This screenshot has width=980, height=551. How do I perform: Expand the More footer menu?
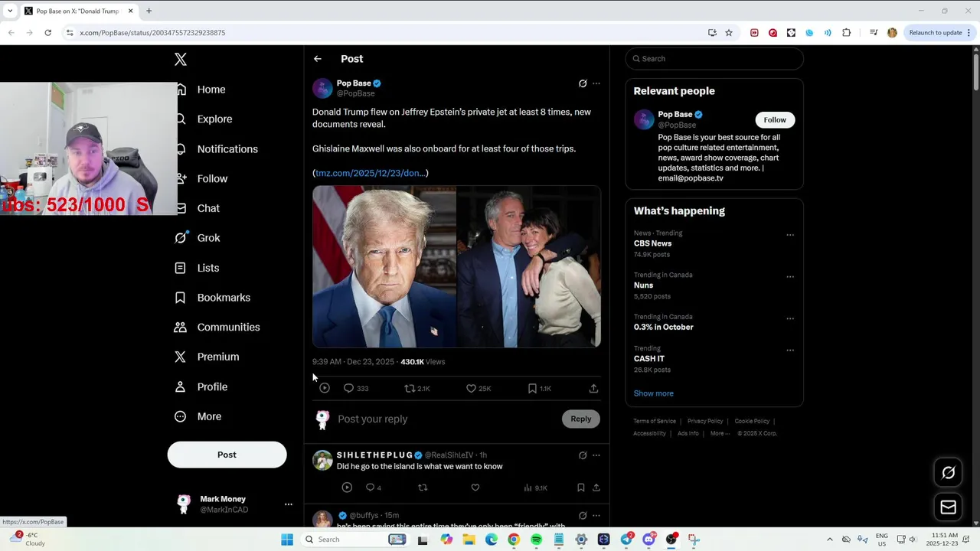point(719,433)
